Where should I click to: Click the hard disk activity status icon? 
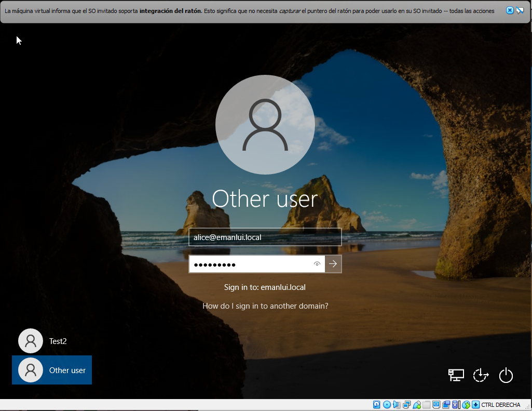pyautogui.click(x=377, y=405)
